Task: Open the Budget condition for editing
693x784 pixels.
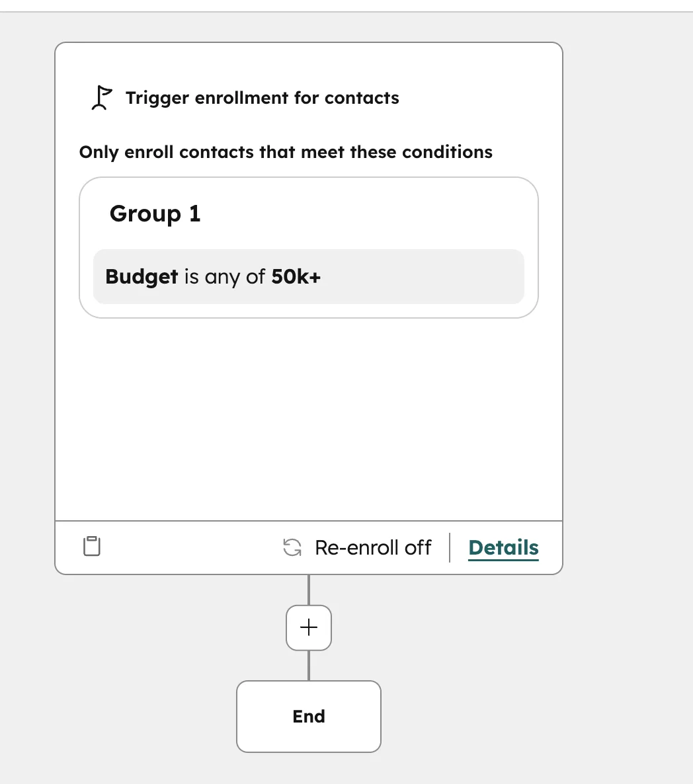Action: point(308,277)
